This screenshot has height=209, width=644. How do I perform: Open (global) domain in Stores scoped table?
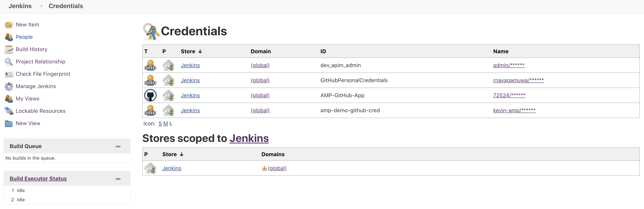(x=277, y=168)
